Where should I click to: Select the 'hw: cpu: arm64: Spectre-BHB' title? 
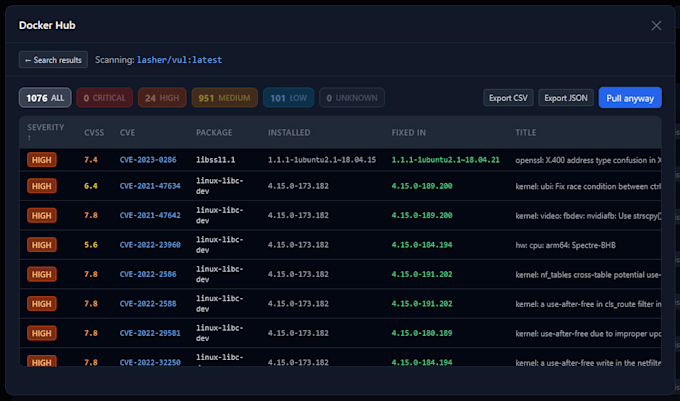pyautogui.click(x=566, y=245)
